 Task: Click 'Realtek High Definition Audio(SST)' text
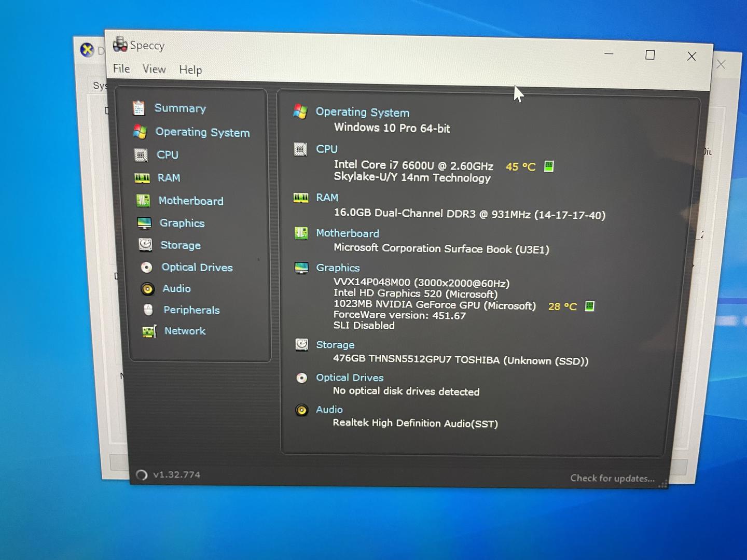(x=416, y=423)
